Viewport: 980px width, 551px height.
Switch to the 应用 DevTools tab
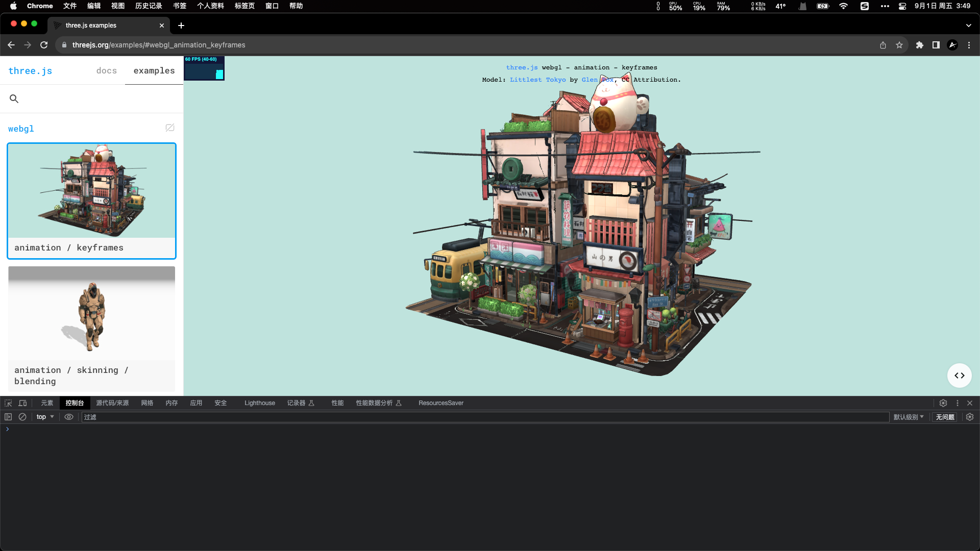coord(196,403)
